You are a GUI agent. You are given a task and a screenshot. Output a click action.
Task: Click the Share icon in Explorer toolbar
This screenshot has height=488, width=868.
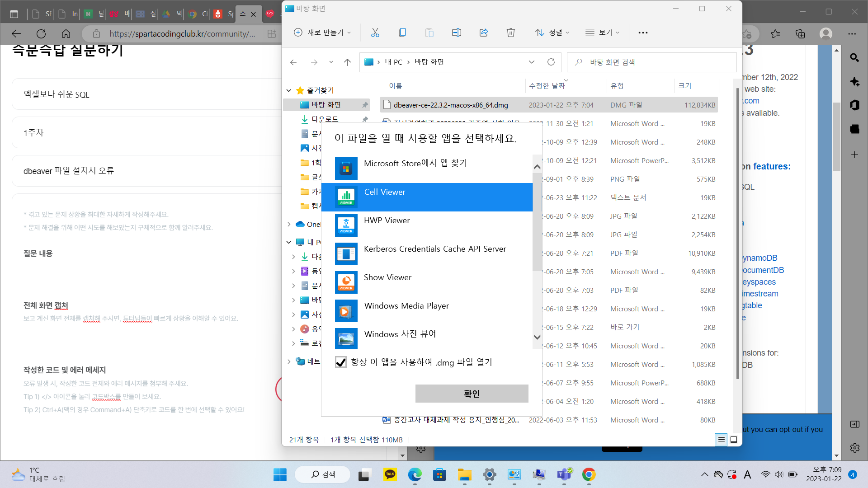pyautogui.click(x=484, y=33)
